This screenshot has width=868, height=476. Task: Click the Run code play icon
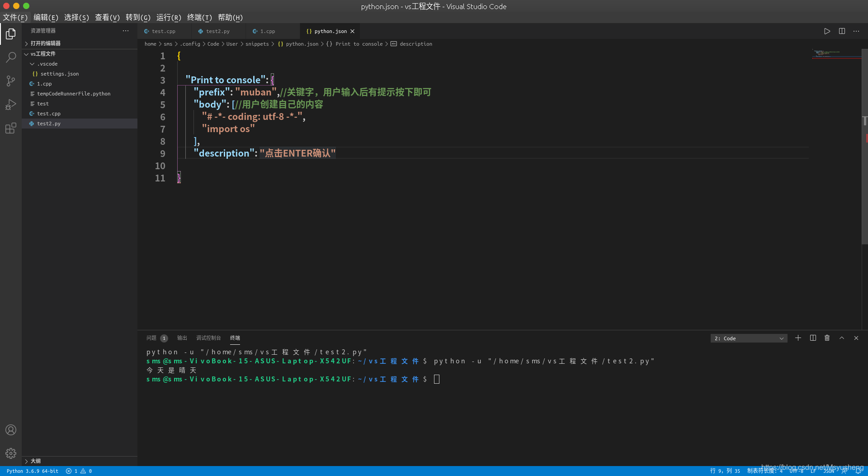pyautogui.click(x=827, y=31)
